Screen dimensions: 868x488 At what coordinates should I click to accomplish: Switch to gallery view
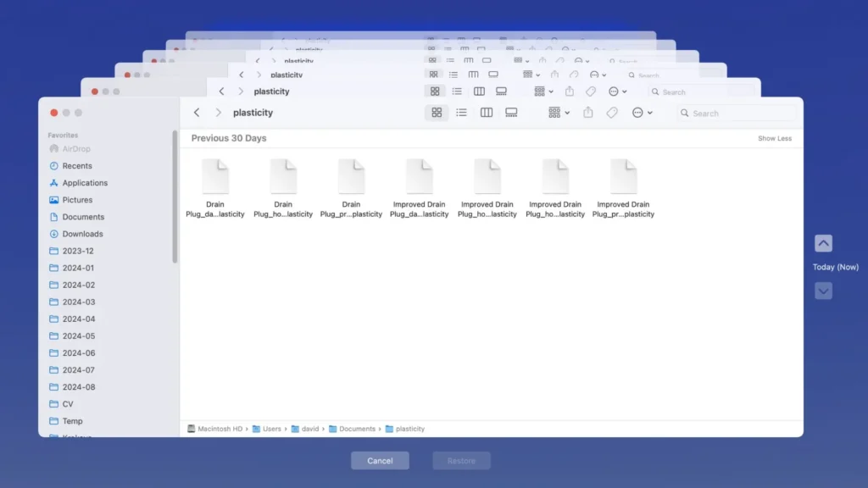(510, 112)
